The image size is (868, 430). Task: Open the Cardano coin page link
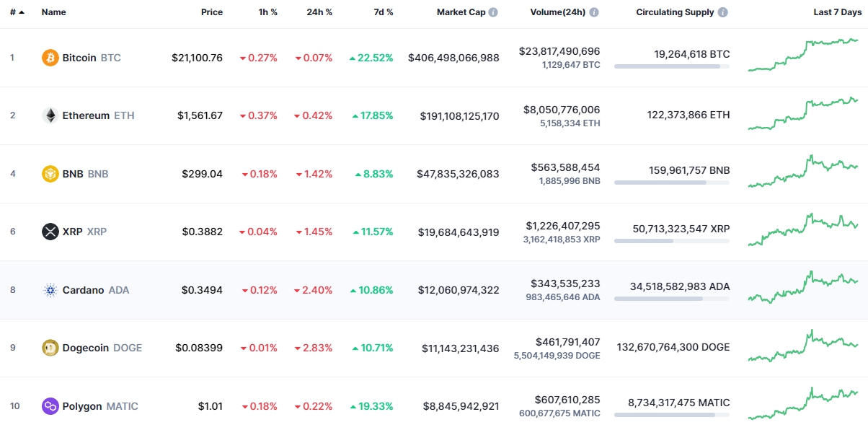point(95,290)
